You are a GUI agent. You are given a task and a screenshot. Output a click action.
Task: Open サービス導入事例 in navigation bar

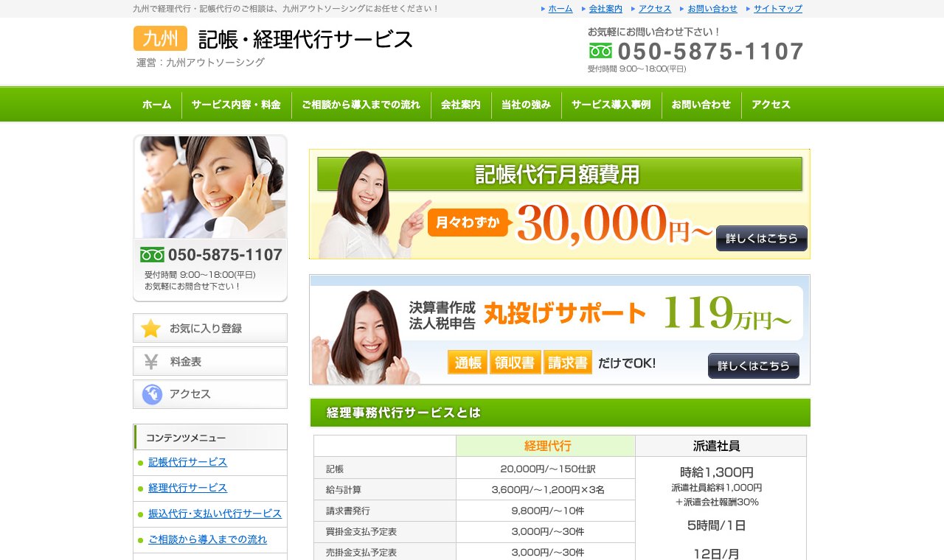coord(611,105)
